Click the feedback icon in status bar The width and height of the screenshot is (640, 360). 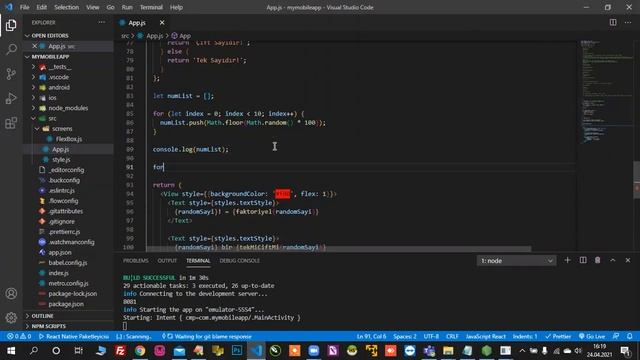[x=616, y=336]
